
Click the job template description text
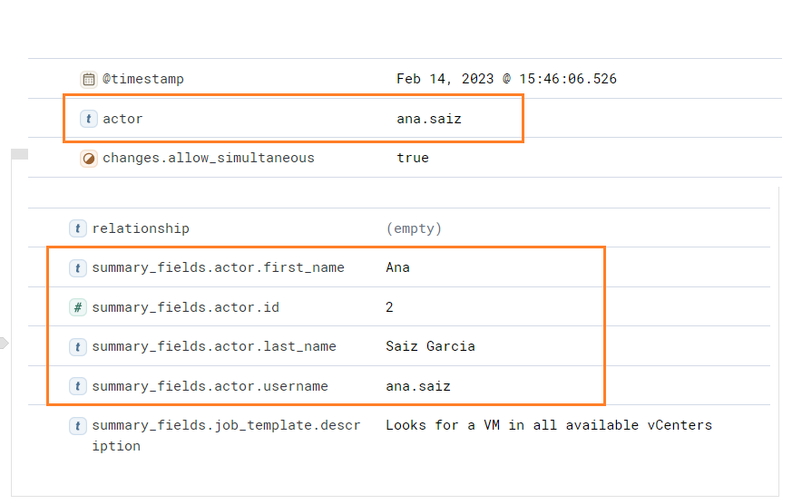(549, 425)
